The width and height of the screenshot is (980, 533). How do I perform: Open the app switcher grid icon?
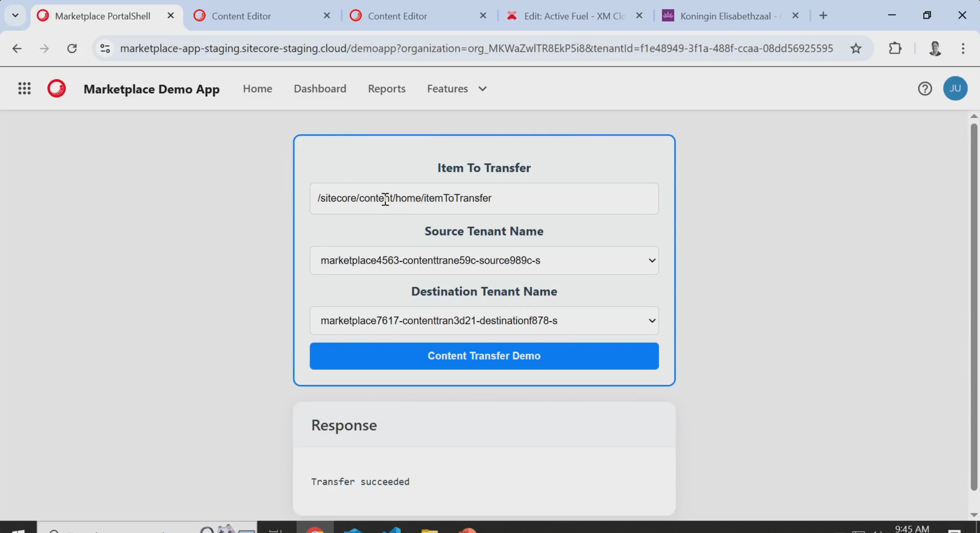point(24,89)
